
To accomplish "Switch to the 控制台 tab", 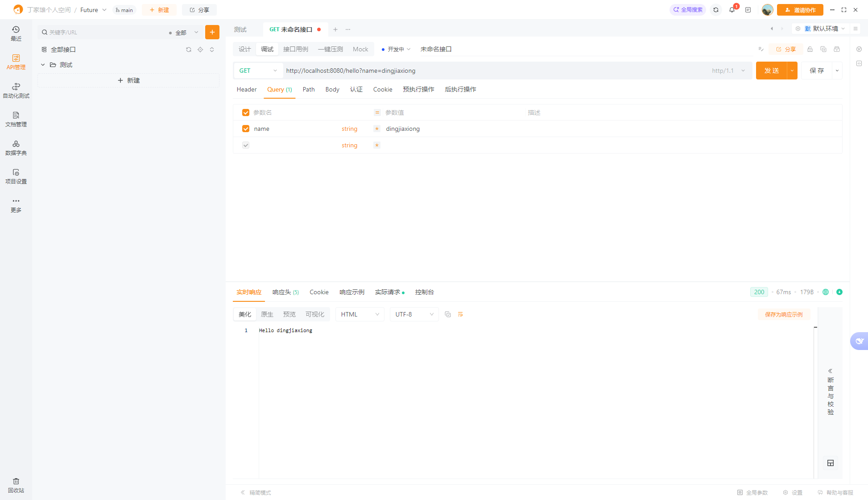I will click(x=424, y=292).
